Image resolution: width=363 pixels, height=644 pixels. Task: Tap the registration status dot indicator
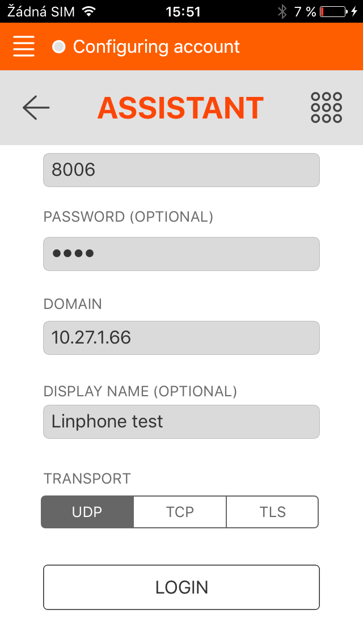[x=58, y=46]
